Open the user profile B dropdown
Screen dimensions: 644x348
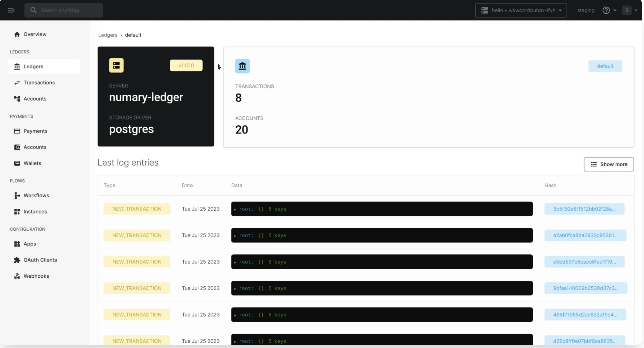pos(630,10)
